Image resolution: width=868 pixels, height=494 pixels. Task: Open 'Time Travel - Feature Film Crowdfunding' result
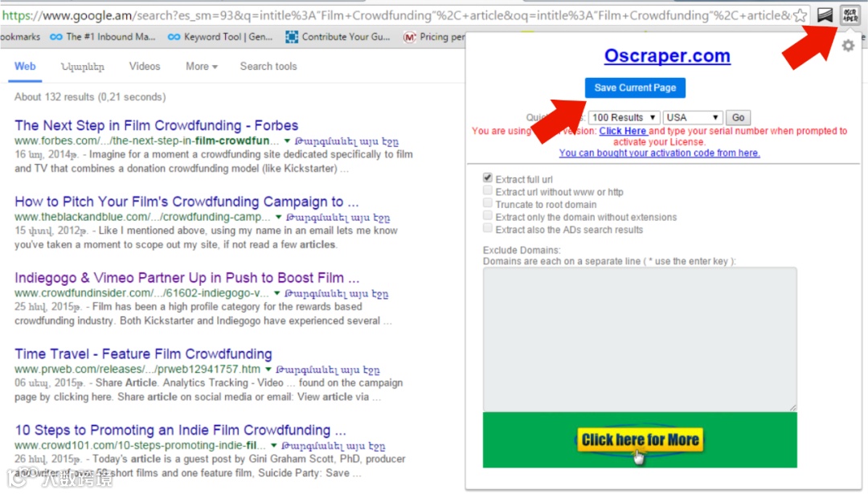[143, 353]
